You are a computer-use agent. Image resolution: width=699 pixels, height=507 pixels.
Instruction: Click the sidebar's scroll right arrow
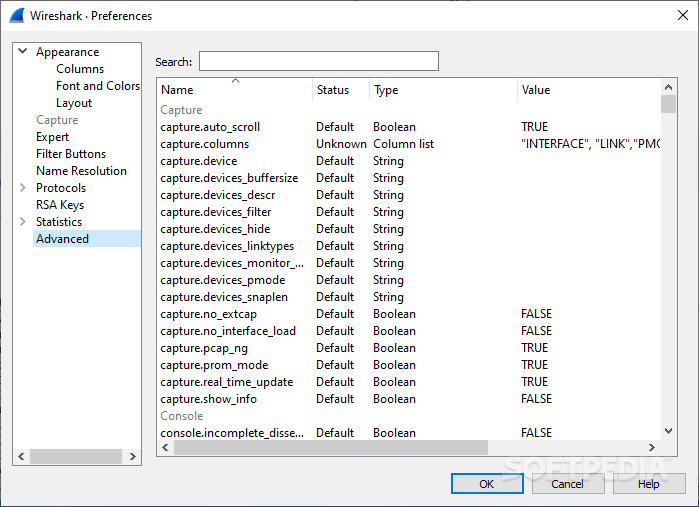point(132,456)
